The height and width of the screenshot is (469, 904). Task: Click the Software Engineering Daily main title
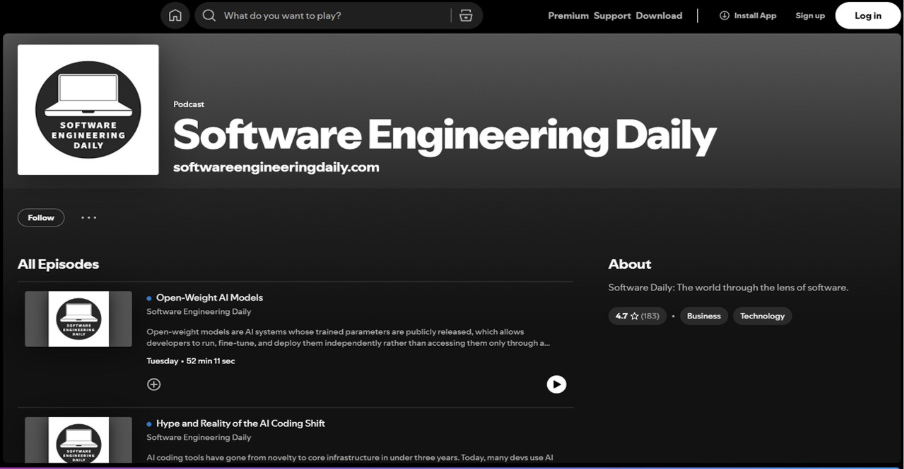[x=445, y=136]
